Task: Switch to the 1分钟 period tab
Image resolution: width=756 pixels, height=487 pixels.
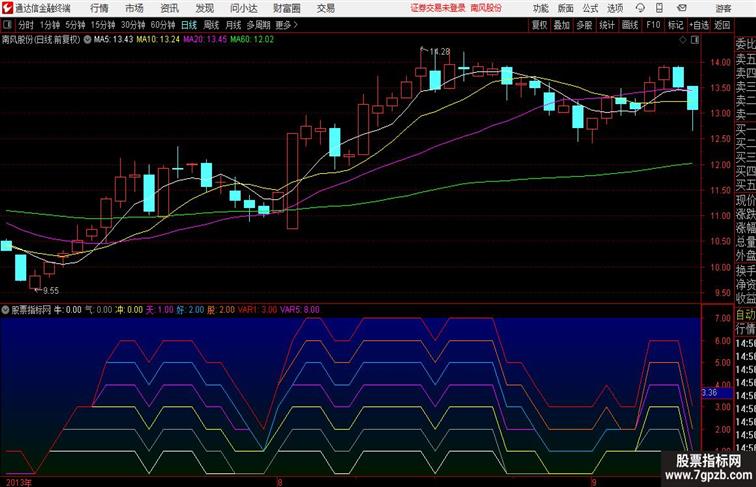Action: (50, 25)
